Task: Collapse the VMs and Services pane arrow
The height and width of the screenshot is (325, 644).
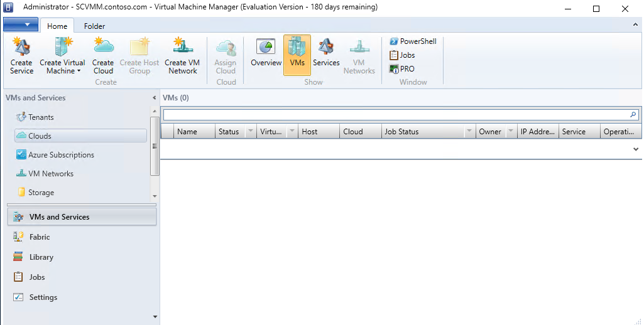Action: coord(154,98)
